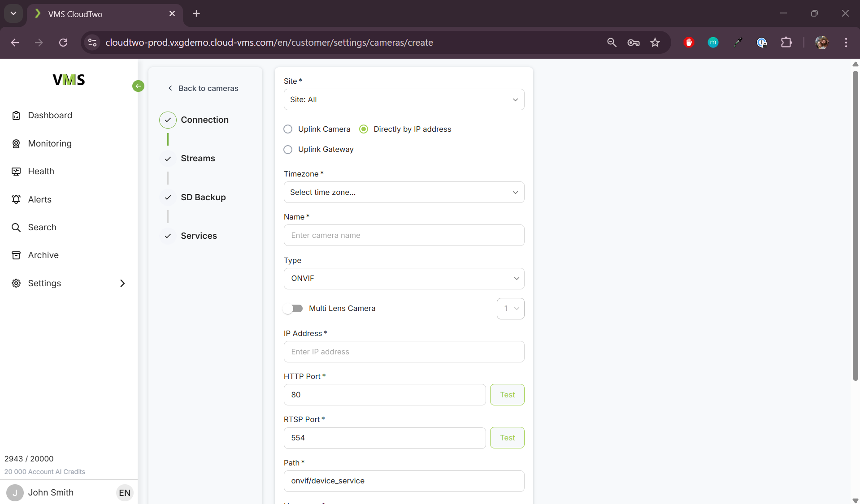The height and width of the screenshot is (504, 860).
Task: Enable the Multi Lens Camera toggle
Action: point(293,309)
